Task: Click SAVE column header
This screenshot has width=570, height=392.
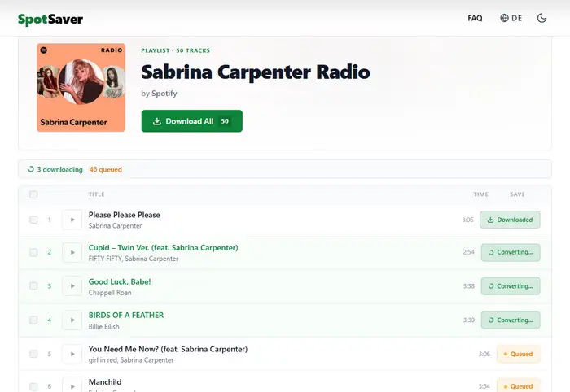Action: pyautogui.click(x=517, y=194)
